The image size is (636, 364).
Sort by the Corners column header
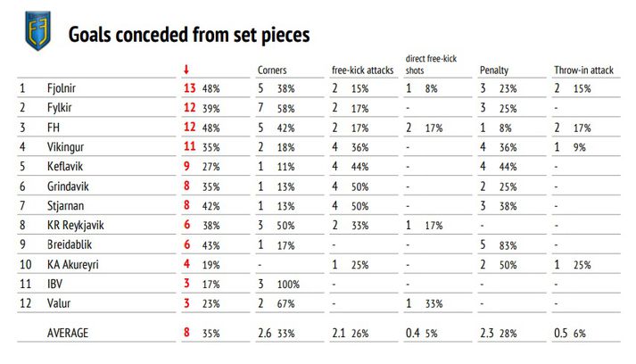tap(272, 70)
